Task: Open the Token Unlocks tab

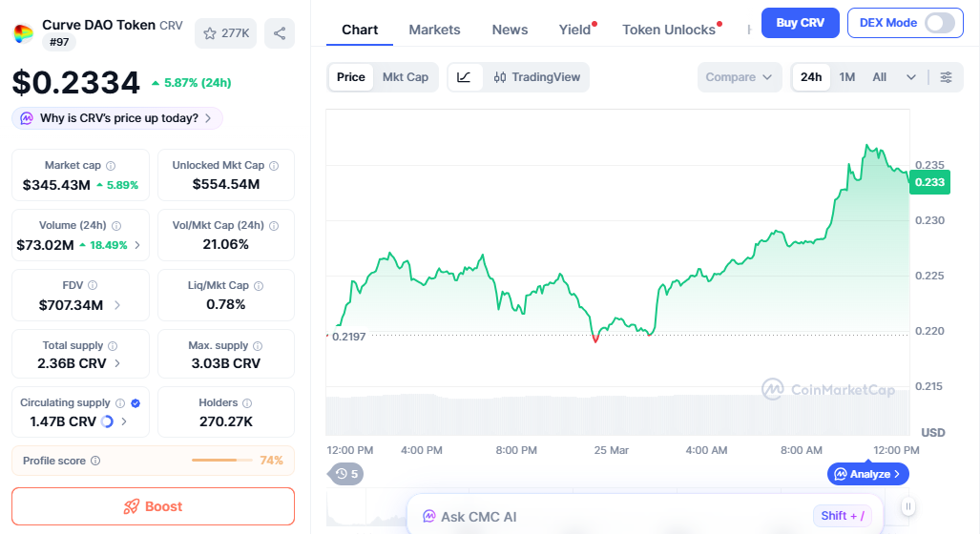Action: coord(669,30)
